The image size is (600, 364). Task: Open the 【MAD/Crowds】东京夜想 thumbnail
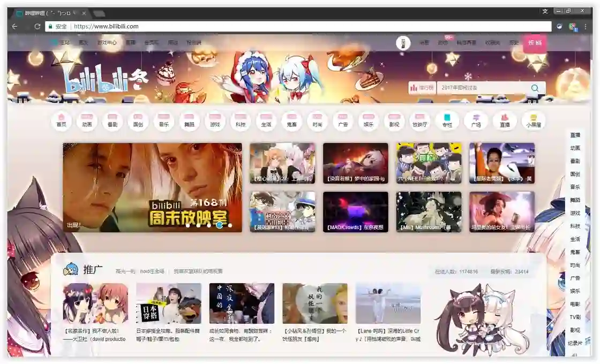356,212
